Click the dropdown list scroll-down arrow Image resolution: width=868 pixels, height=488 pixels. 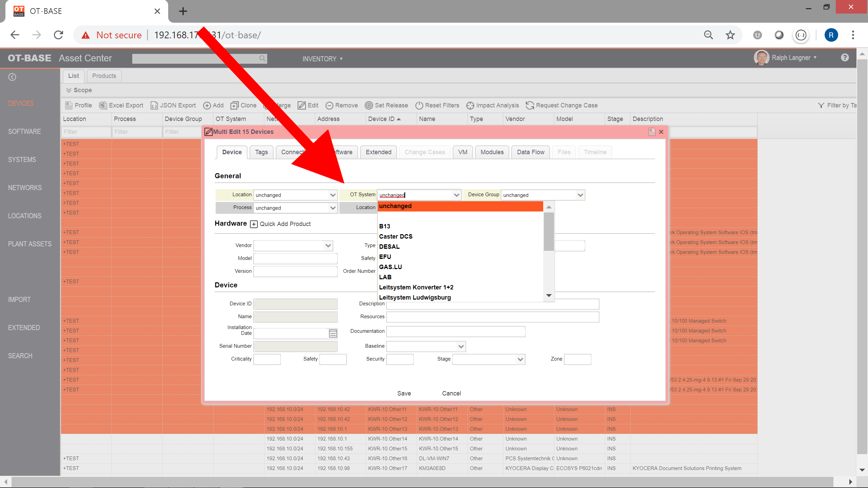[549, 296]
